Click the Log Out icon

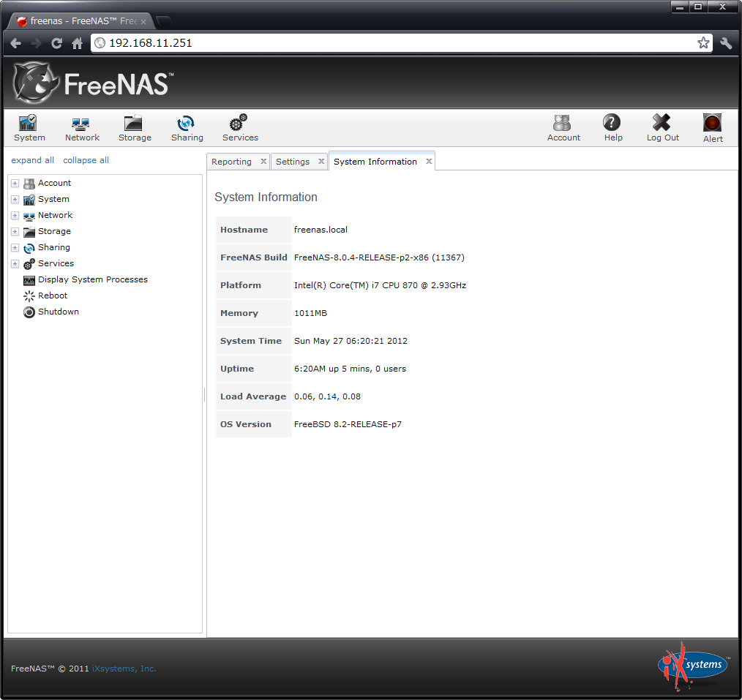tap(662, 128)
